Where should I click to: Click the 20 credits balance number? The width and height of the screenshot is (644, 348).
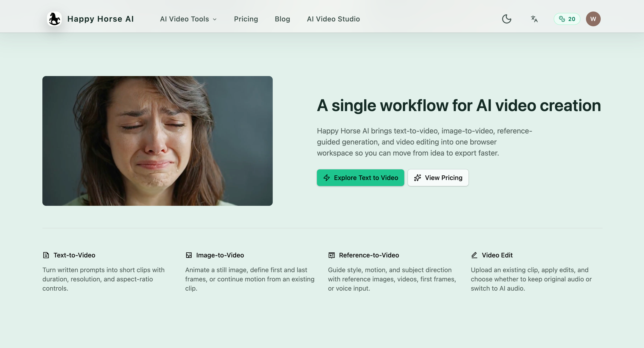pos(571,19)
